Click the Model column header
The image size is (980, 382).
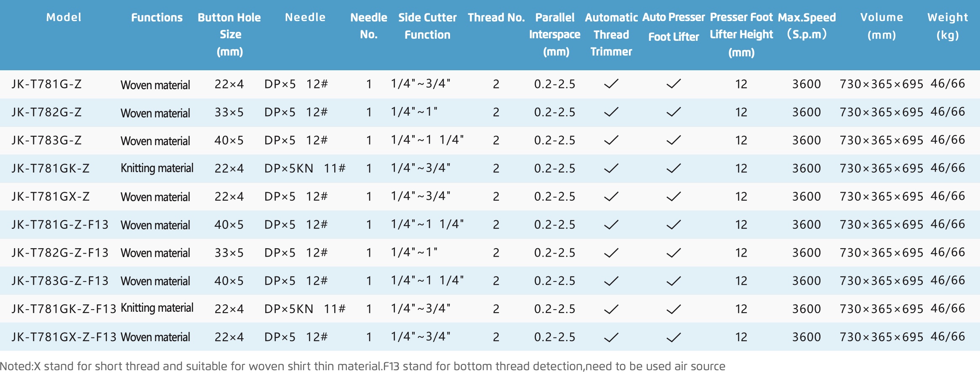click(x=64, y=17)
